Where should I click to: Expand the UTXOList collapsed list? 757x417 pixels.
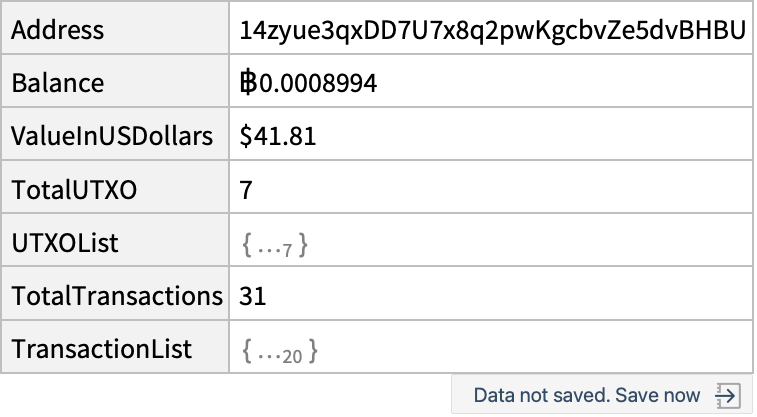coord(275,245)
